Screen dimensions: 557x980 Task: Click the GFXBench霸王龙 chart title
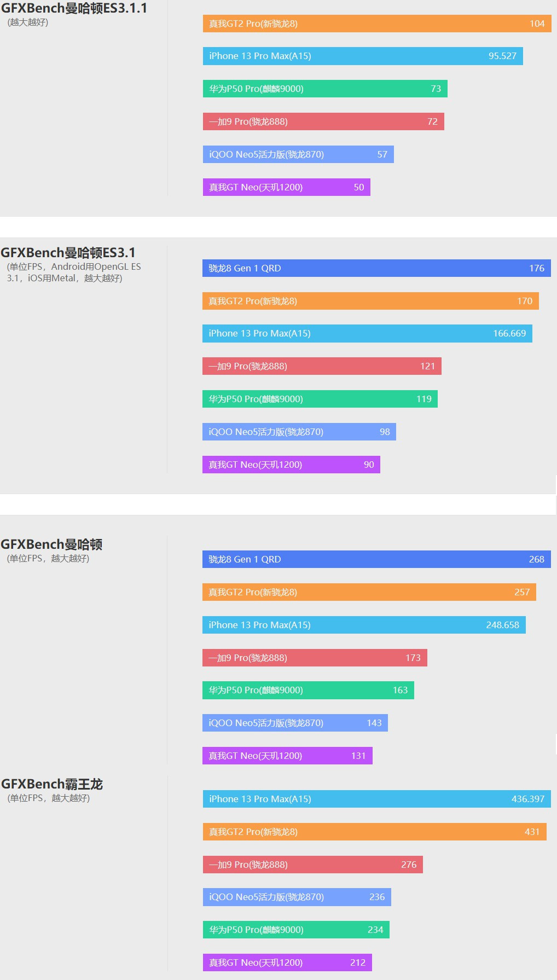click(x=52, y=784)
